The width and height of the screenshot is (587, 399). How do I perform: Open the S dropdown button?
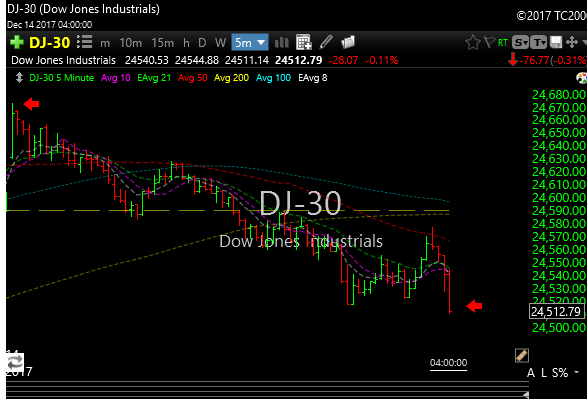click(520, 42)
